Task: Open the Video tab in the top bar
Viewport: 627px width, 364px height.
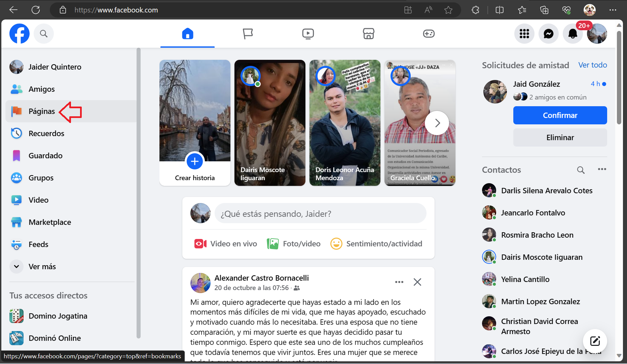Action: coord(308,34)
